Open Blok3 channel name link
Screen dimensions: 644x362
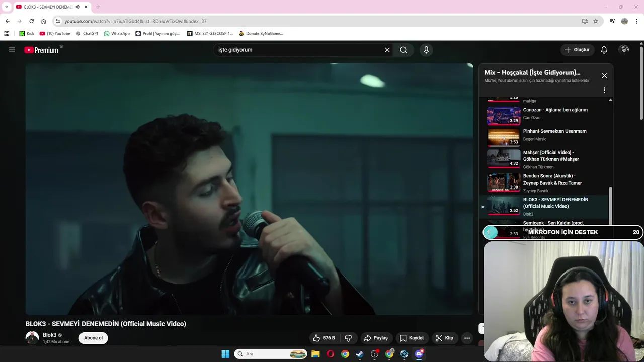tap(49, 335)
